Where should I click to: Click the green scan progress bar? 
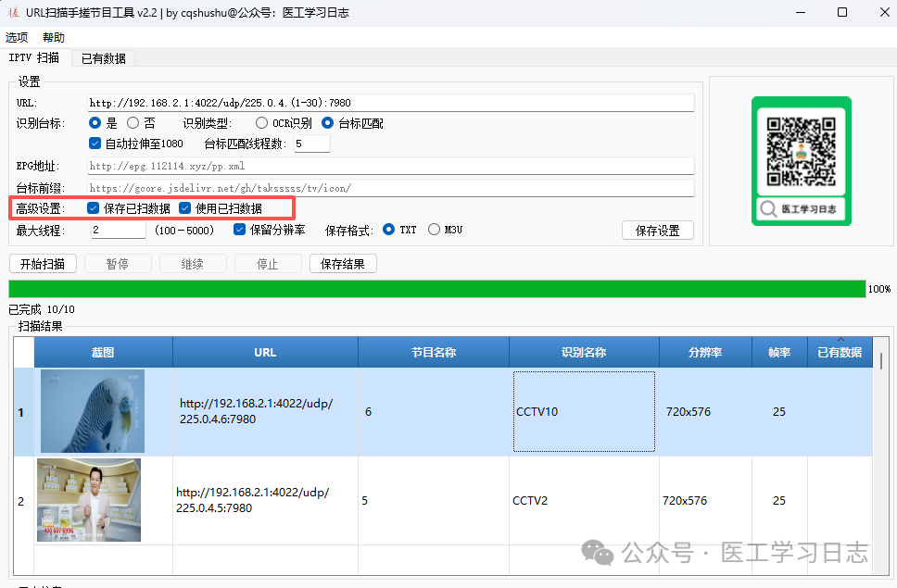point(436,289)
